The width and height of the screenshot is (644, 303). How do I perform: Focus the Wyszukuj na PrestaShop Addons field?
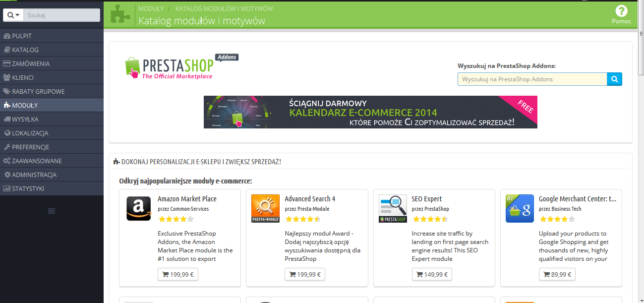[x=532, y=79]
